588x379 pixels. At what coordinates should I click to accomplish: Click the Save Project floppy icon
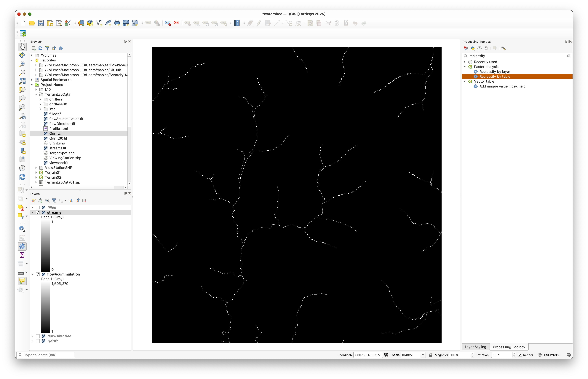41,23
